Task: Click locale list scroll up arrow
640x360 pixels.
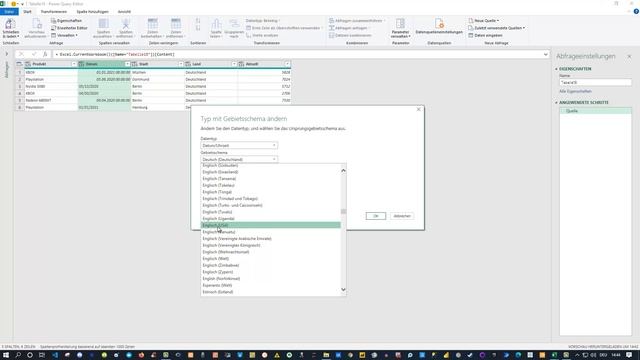Action: [343, 170]
